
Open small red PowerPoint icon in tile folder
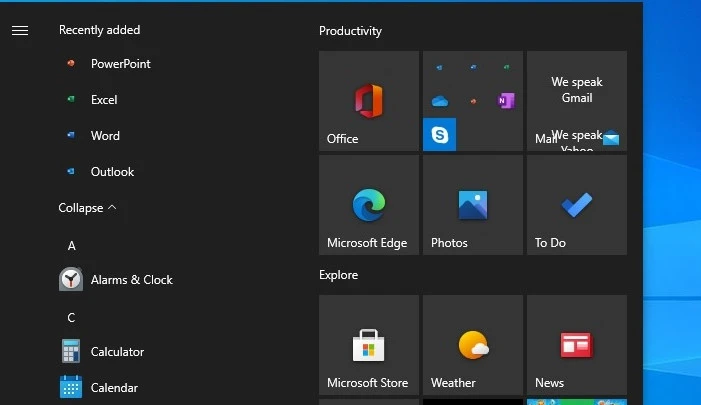(x=473, y=101)
